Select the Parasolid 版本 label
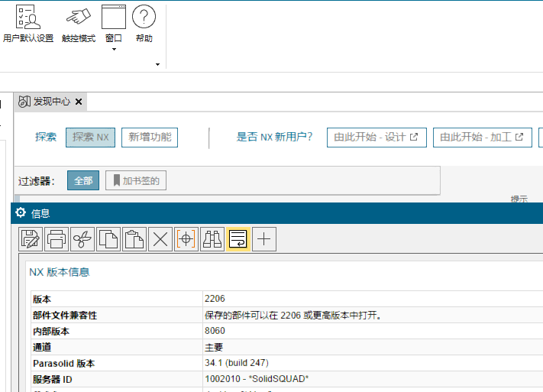 (x=63, y=363)
